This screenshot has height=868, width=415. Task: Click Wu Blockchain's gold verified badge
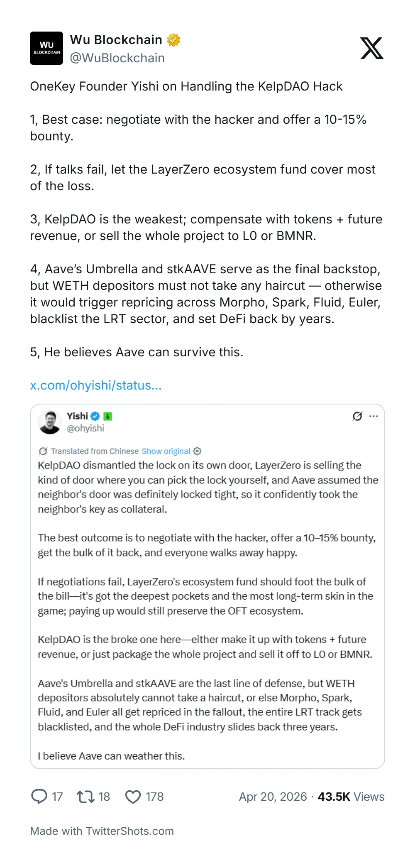coord(173,39)
